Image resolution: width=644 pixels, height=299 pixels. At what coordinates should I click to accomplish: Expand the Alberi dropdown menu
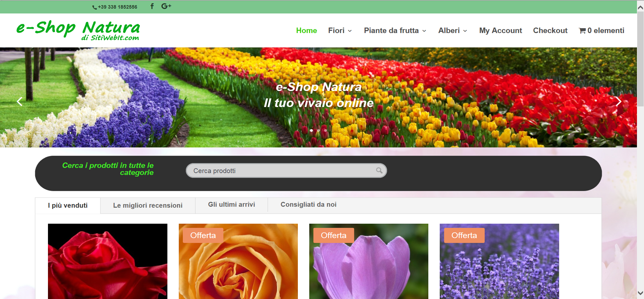452,31
